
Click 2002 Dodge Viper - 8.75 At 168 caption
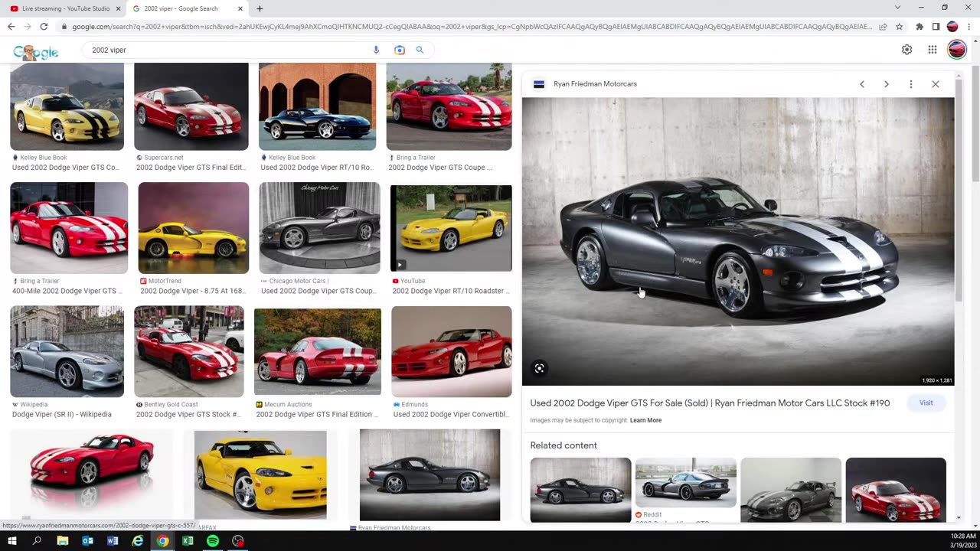[x=191, y=291]
